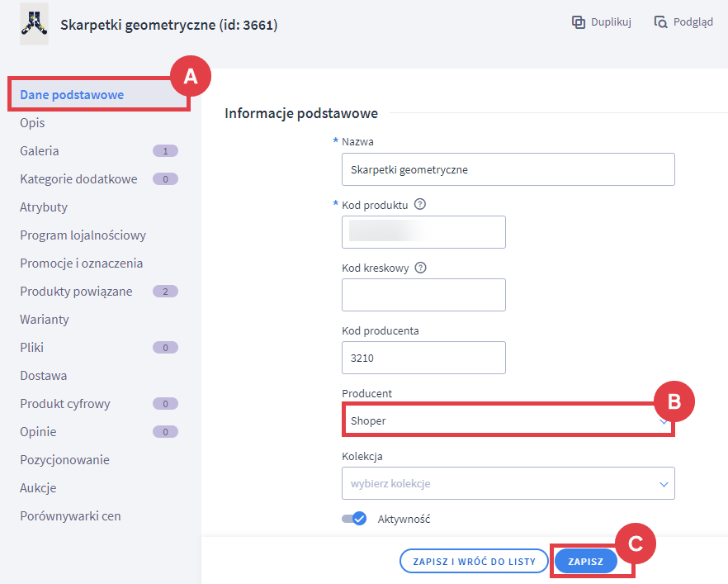Open Galeria in the sidebar
The image size is (728, 584).
click(x=40, y=151)
